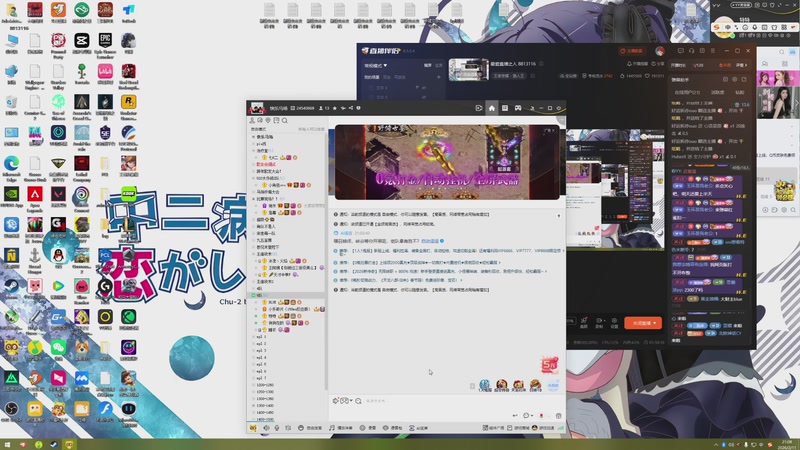Close the game ad banner in YY chat

(554, 131)
